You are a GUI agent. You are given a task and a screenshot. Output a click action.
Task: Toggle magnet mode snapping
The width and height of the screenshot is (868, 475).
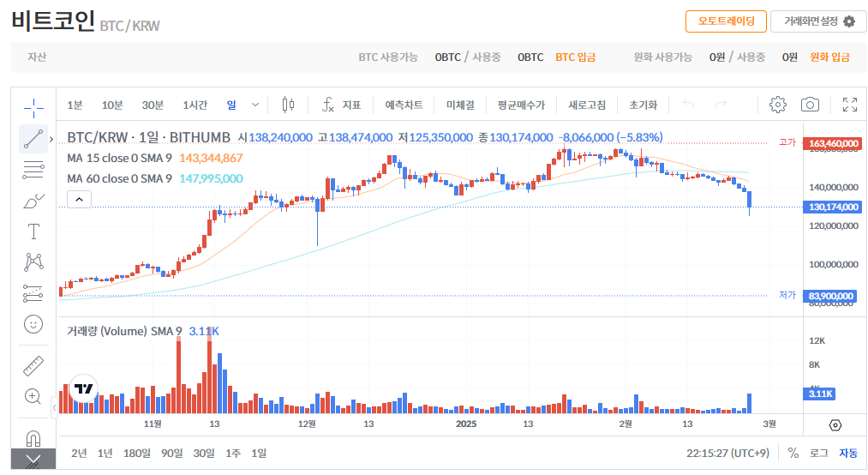click(33, 438)
